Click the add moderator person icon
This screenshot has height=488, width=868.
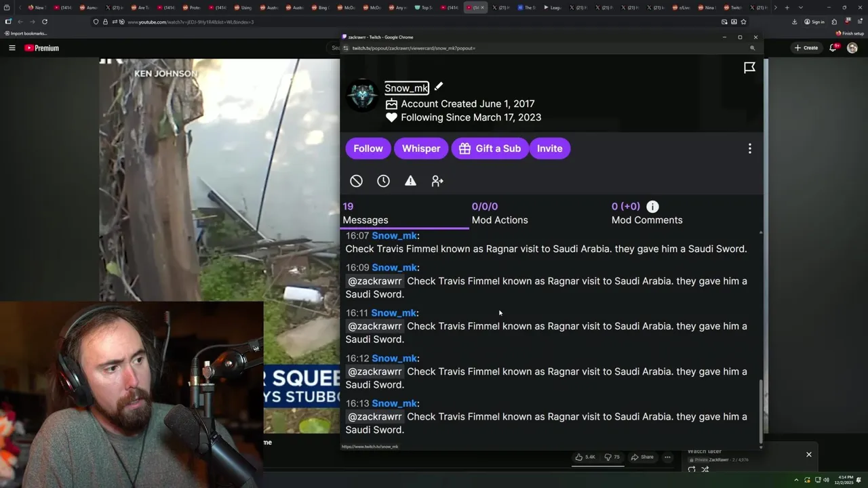(437, 181)
